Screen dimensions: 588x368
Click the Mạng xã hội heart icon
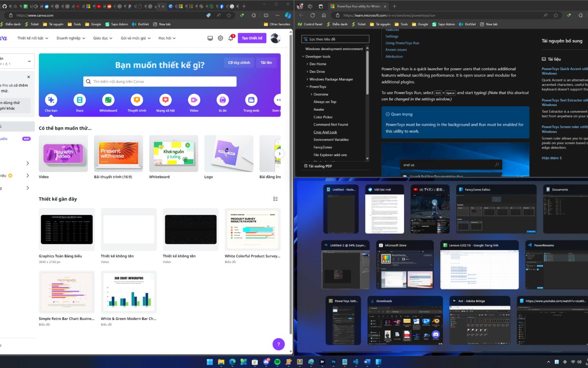165,100
